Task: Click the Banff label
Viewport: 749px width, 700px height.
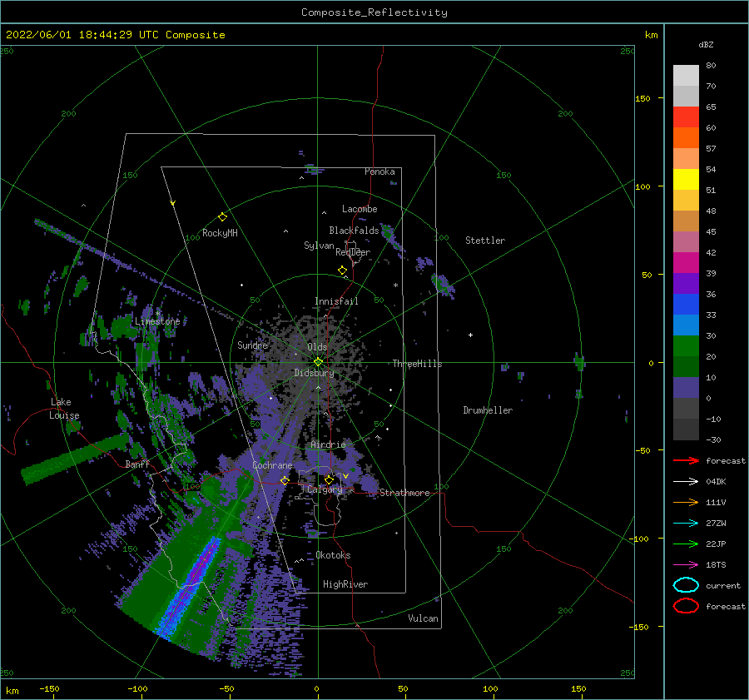Action: tap(137, 464)
